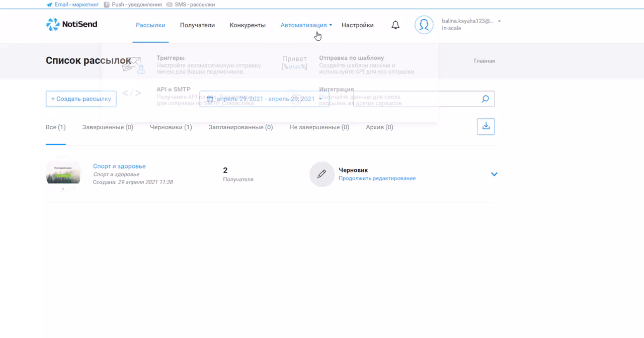Viewport: 644px width, 338px height.
Task: Click the download export icon button
Action: coord(486,127)
